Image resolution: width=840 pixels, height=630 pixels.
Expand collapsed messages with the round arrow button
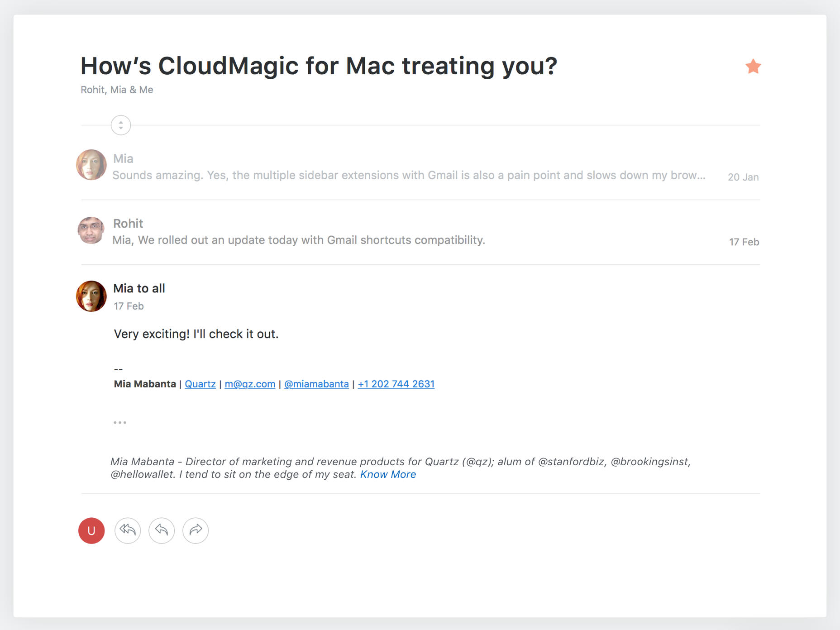(x=121, y=125)
